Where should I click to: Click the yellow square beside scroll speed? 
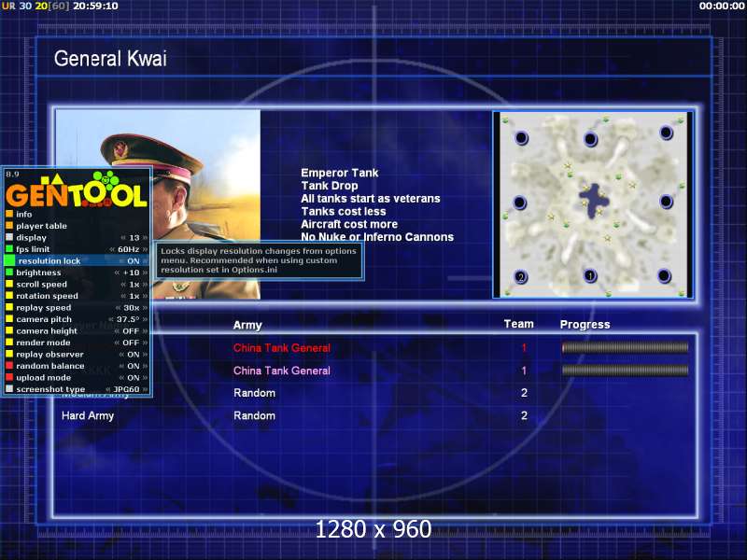9,284
